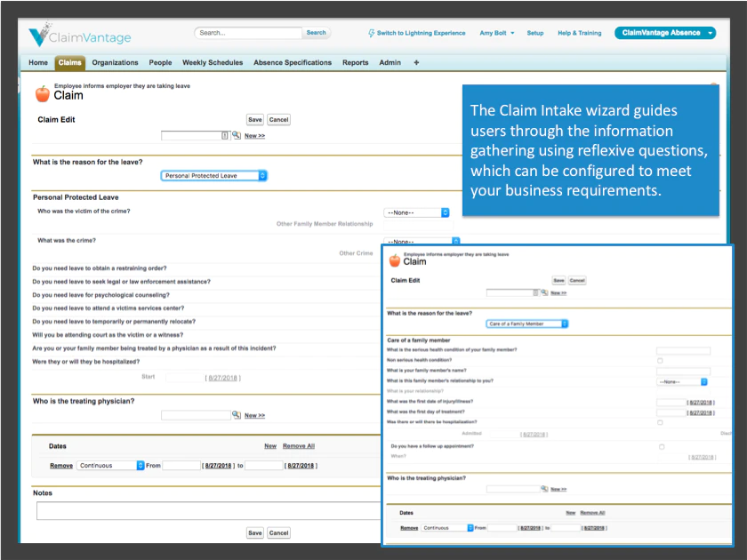The image size is (747, 560).
Task: Click in the Search input field
Action: pos(248,33)
